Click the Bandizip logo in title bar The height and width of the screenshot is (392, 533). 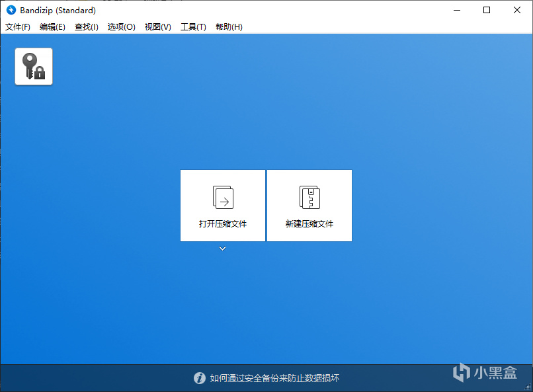tap(11, 10)
